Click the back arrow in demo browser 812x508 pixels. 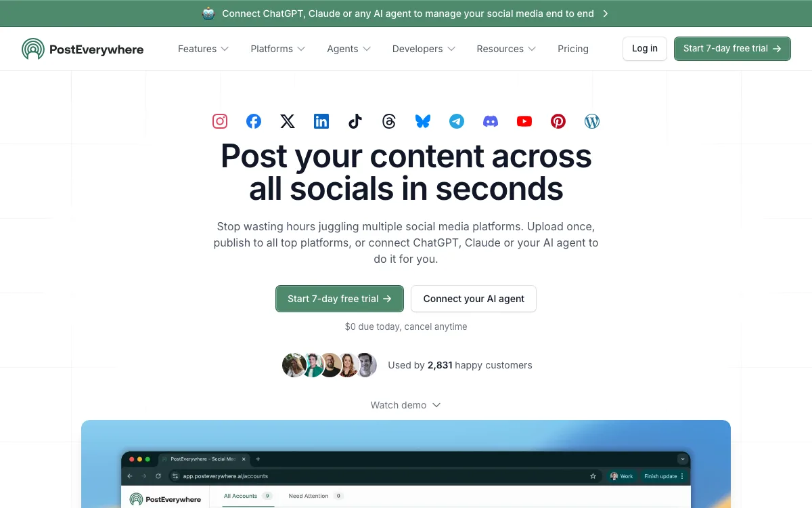click(x=130, y=476)
